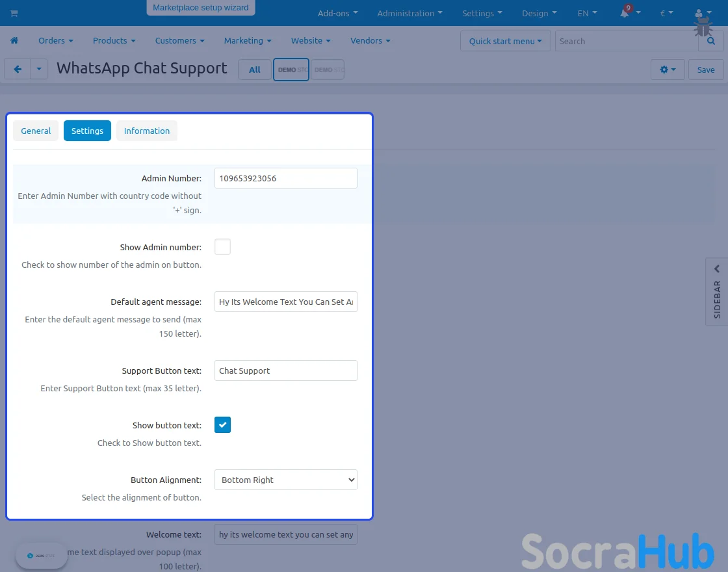Open Orders menu
This screenshot has height=572, width=728.
pyautogui.click(x=56, y=40)
